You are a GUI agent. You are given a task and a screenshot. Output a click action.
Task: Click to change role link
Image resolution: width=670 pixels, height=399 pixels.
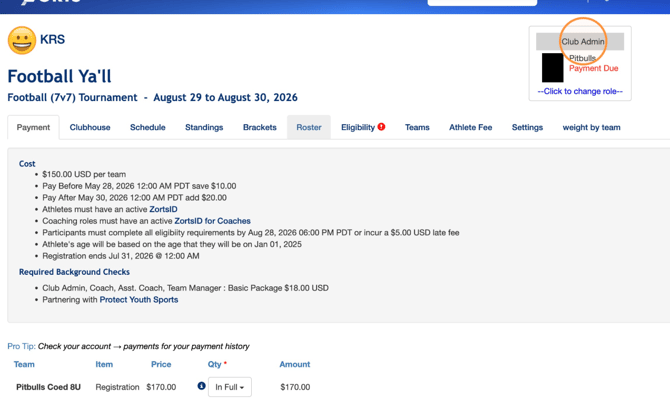pyautogui.click(x=580, y=91)
